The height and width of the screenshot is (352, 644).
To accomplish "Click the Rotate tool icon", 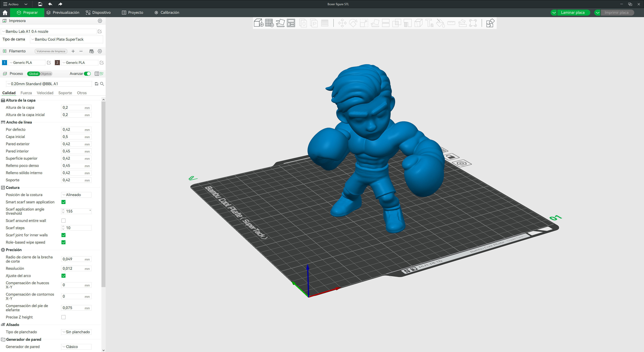I will (x=353, y=23).
